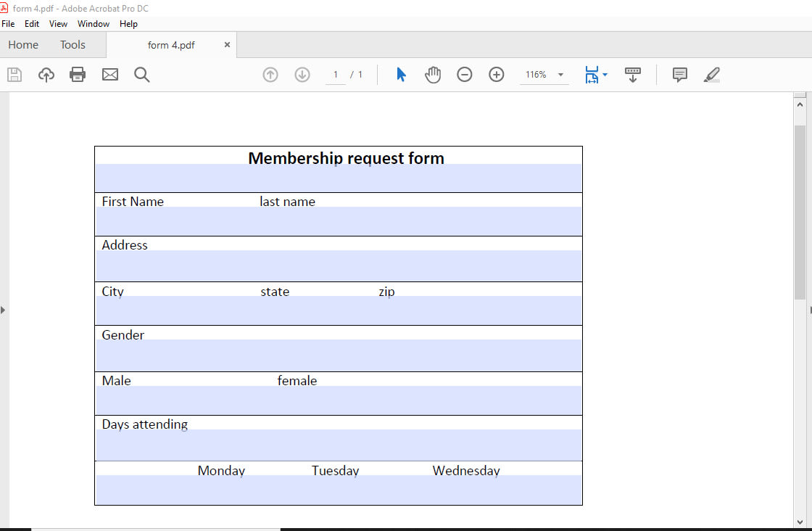Switch to the Tools tab
Viewport: 812px width, 531px height.
pyautogui.click(x=72, y=45)
